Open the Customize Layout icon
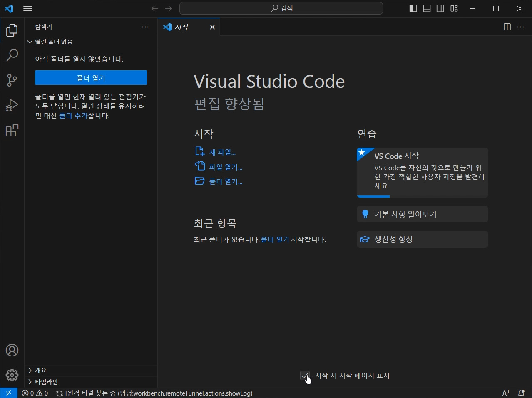 [454, 8]
